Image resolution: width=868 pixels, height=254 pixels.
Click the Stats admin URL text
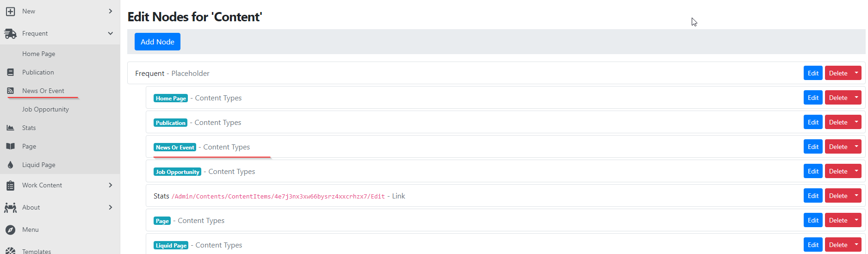[x=278, y=196]
